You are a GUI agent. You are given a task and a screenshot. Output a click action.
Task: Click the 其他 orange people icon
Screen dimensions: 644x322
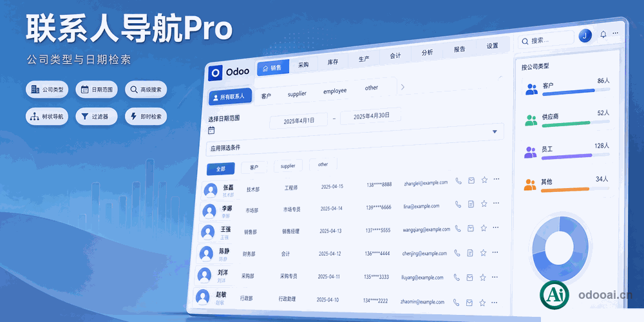coord(530,185)
